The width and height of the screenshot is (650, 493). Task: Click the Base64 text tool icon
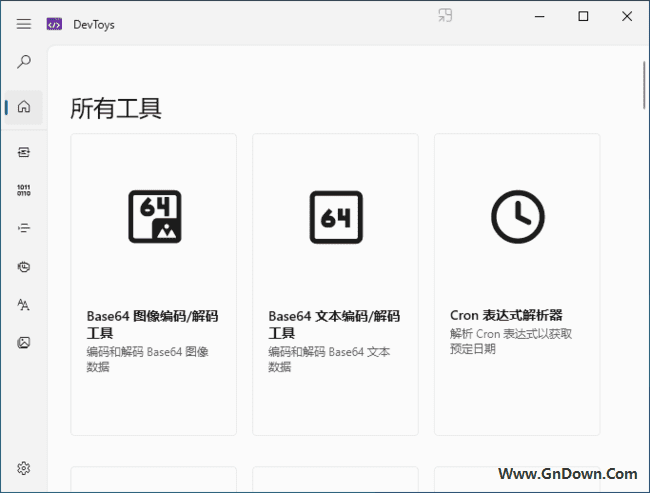336,217
